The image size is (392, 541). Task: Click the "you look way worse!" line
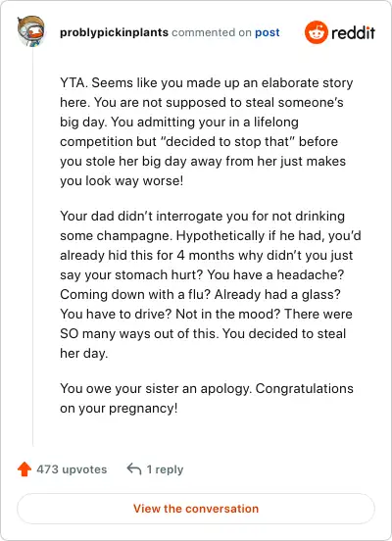122,181
